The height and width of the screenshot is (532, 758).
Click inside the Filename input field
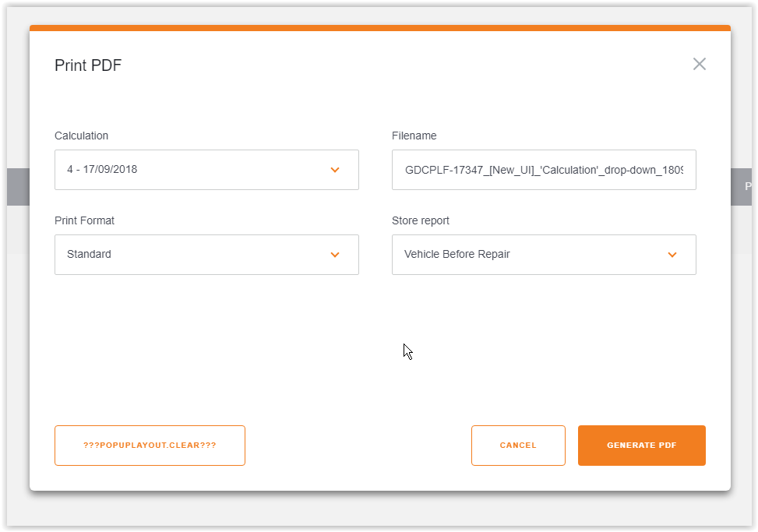click(544, 170)
